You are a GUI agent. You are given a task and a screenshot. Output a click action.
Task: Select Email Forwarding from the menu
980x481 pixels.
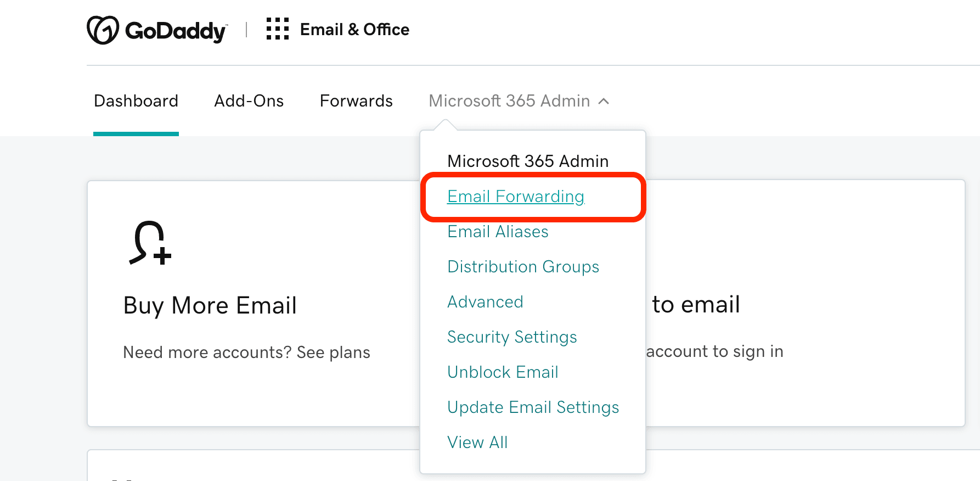(516, 197)
